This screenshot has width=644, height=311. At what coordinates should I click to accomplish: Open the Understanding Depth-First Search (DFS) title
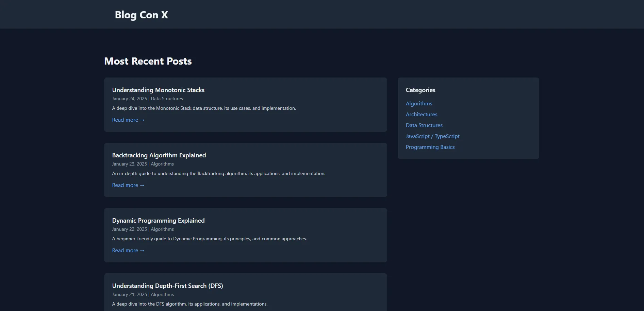click(167, 286)
